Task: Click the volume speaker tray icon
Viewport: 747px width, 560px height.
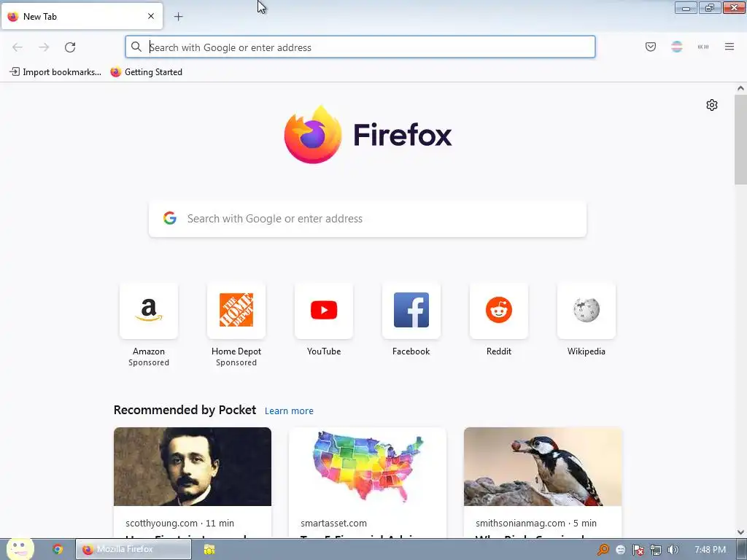Action: pyautogui.click(x=673, y=550)
